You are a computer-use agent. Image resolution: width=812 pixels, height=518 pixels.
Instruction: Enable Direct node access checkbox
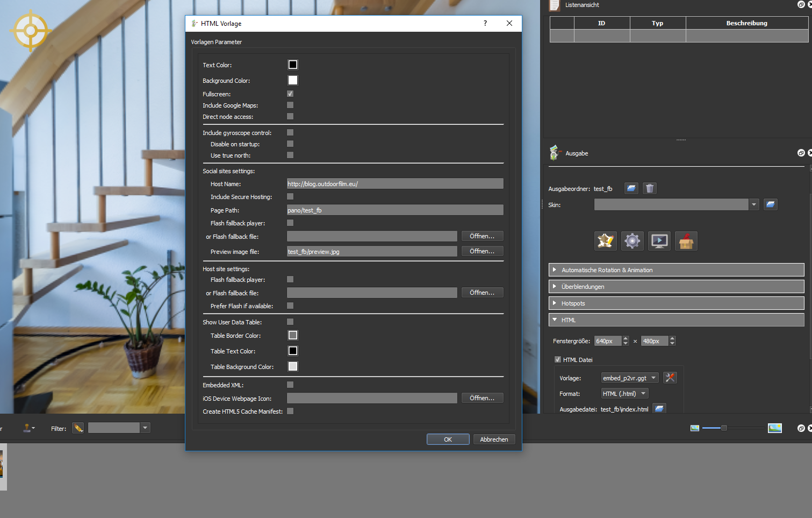[x=290, y=116]
